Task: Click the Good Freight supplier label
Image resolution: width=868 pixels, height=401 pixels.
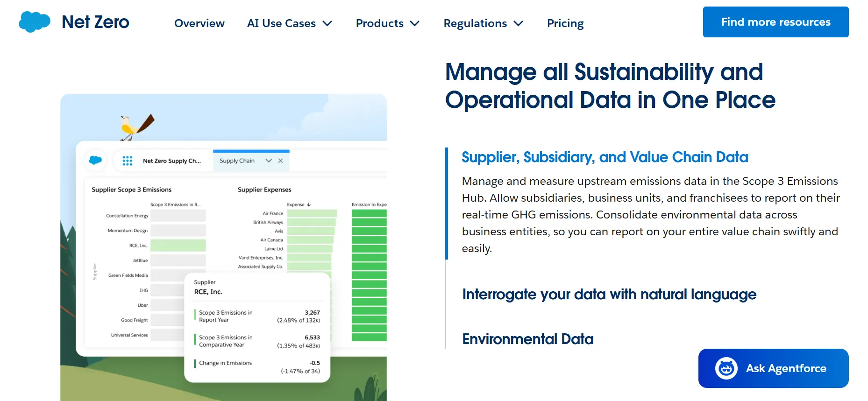Action: coord(134,320)
